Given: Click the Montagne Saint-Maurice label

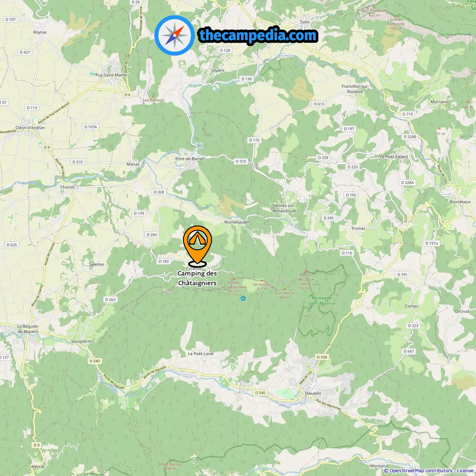Looking at the screenshot, I should tap(322, 300).
